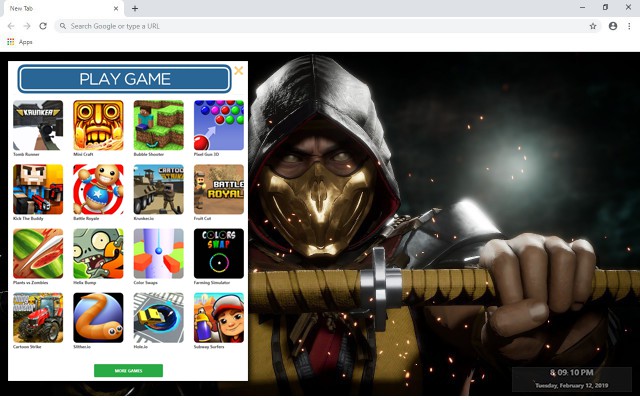
Task: Click the browser forward arrow
Action: point(27,26)
